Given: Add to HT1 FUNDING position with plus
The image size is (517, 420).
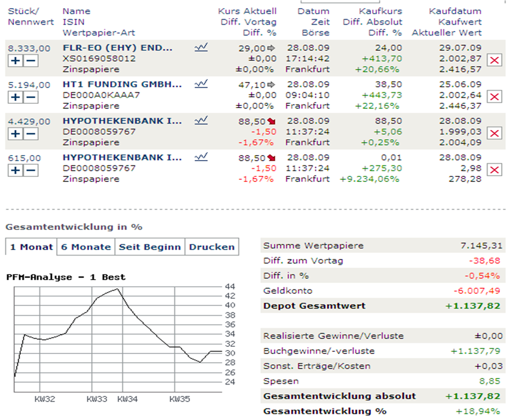Looking at the screenshot, I should pos(15,97).
